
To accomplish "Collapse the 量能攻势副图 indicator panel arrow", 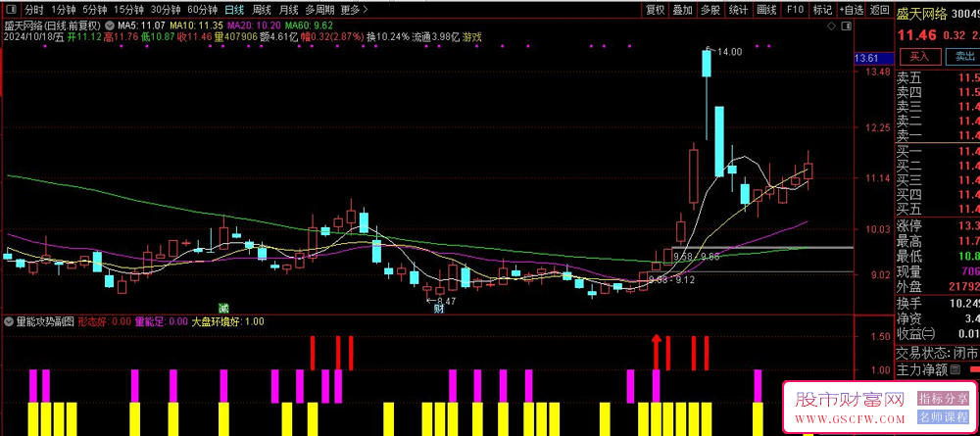I will [9, 321].
